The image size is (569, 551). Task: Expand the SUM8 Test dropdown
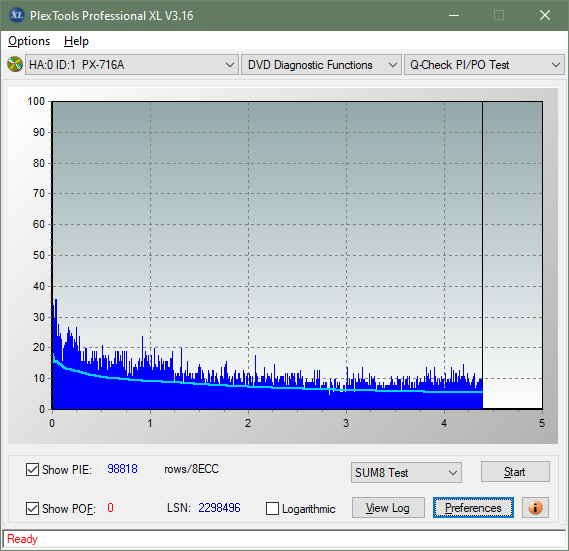tap(406, 473)
